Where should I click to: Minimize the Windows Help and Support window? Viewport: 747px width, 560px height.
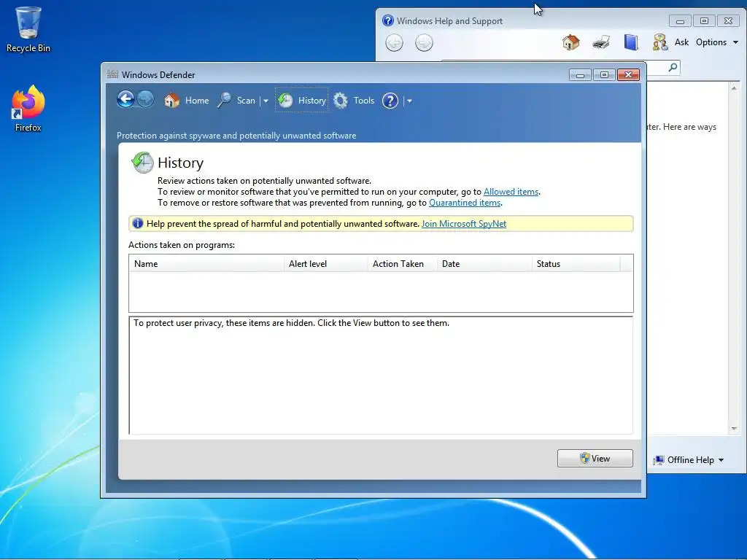(680, 21)
